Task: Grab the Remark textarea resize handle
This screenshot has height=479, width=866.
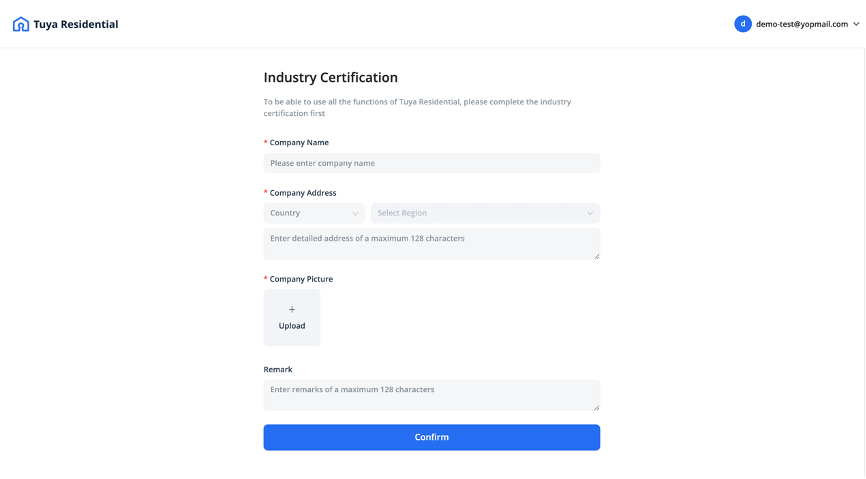Action: pos(596,406)
